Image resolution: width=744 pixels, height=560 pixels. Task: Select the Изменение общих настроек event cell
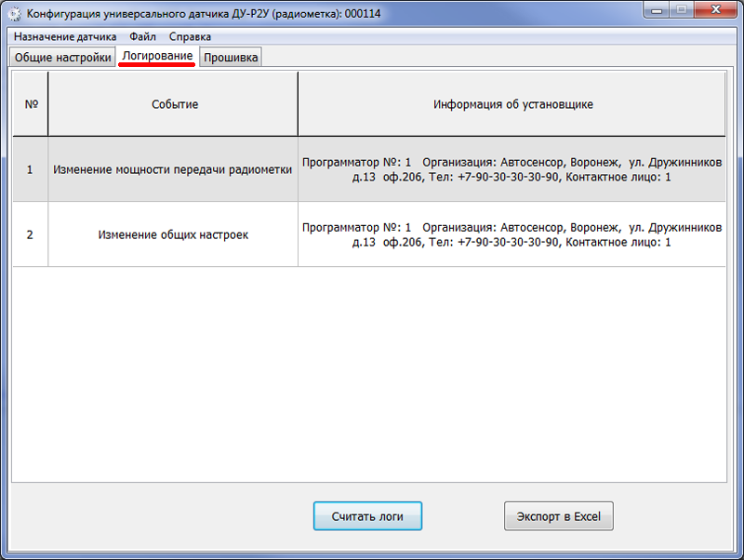pos(173,234)
